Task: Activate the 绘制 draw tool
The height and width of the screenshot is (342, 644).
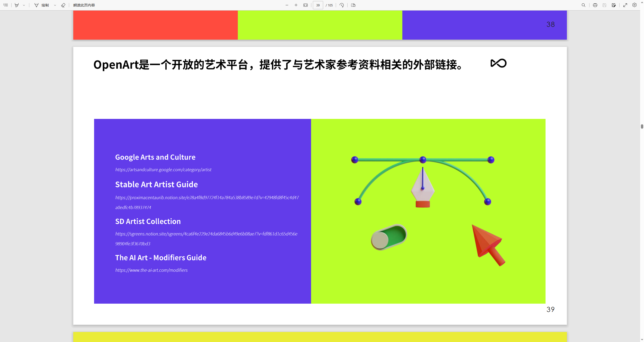Action: point(42,5)
